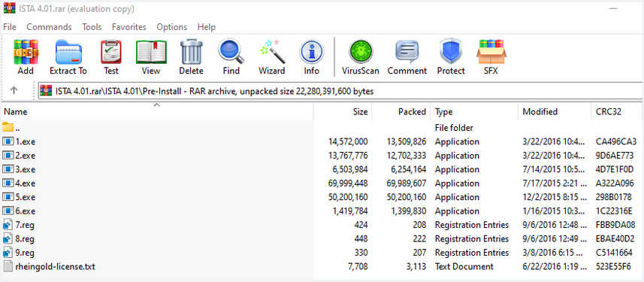
Task: Open the Options menu
Action: coord(171,27)
